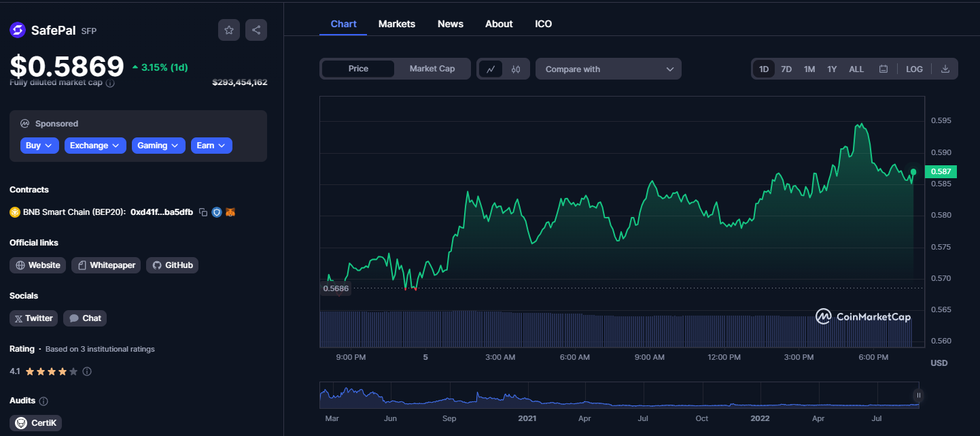This screenshot has width=980, height=436.
Task: Switch to candlestick chart view
Action: click(516, 69)
